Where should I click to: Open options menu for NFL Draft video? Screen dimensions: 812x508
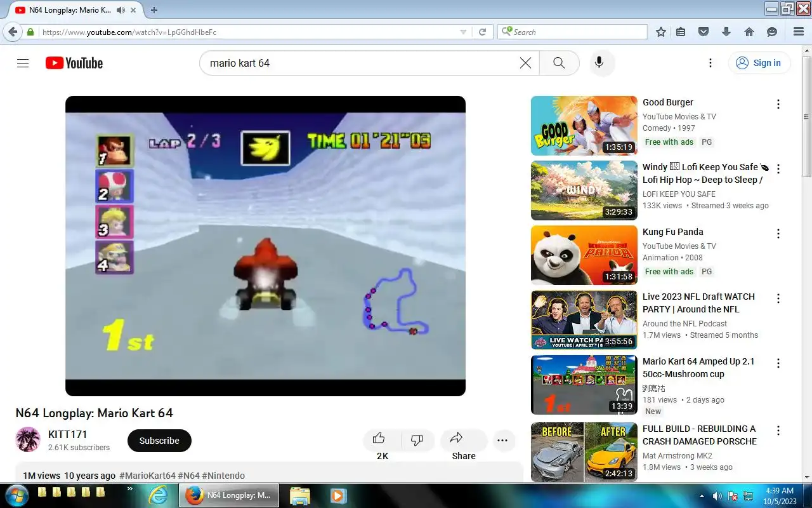778,298
